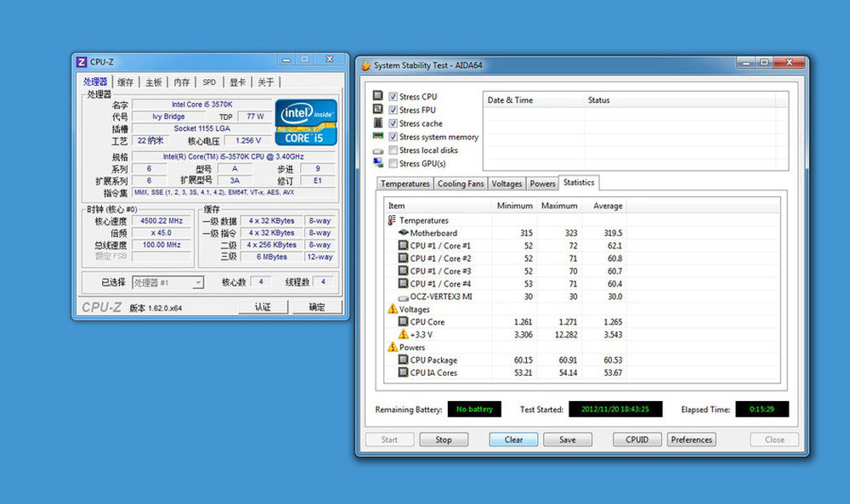Select the Statistics tab
The height and width of the screenshot is (504, 850).
pos(578,183)
